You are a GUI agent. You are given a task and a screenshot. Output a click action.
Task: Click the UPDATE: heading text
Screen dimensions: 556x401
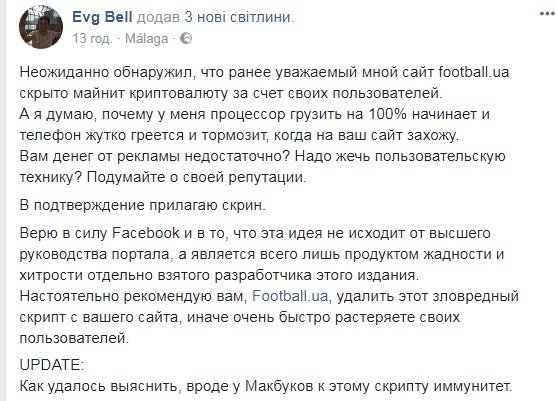pyautogui.click(x=52, y=365)
